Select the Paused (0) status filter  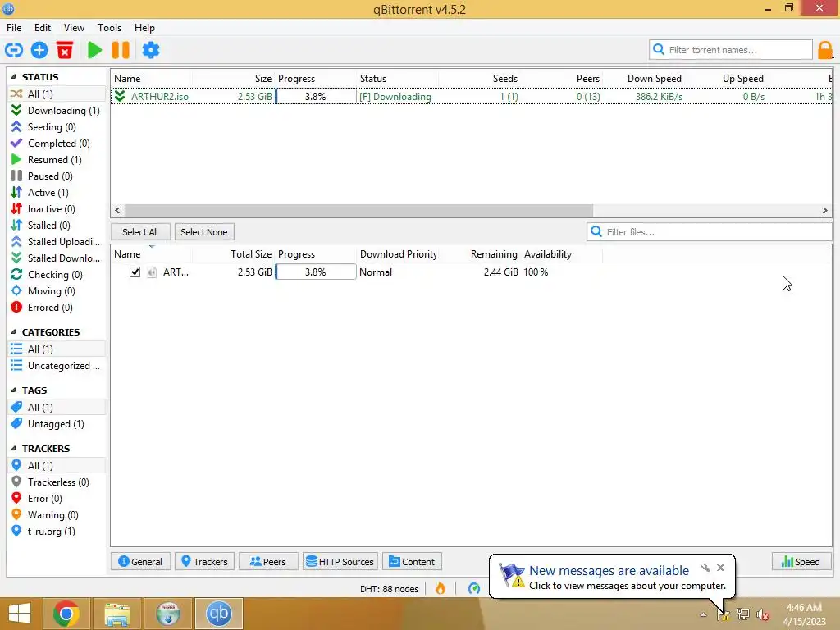pyautogui.click(x=56, y=176)
